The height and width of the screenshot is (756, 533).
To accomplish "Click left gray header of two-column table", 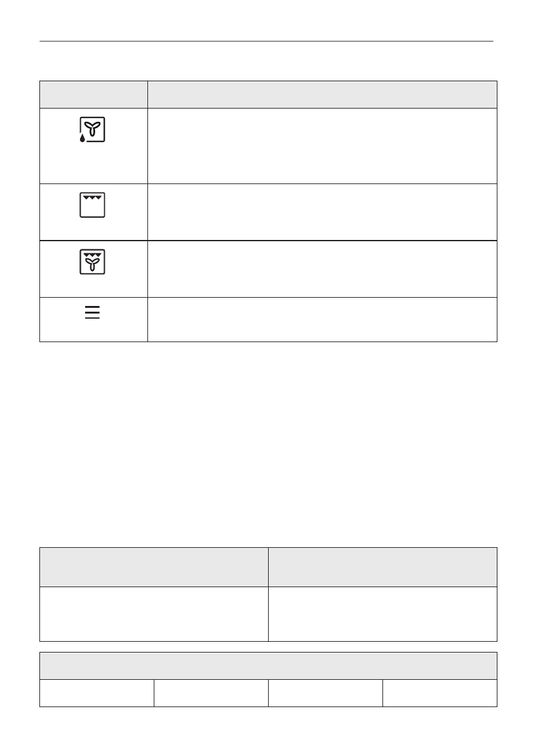I will [154, 567].
